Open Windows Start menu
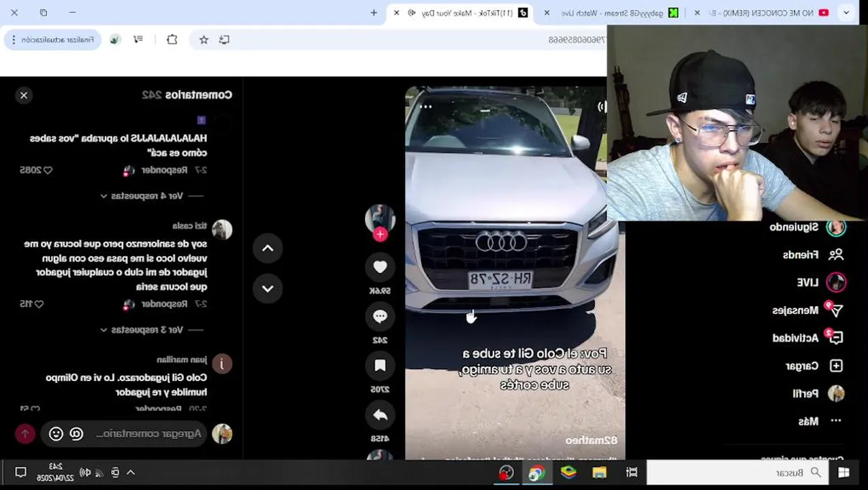The width and height of the screenshot is (868, 490). 843,472
